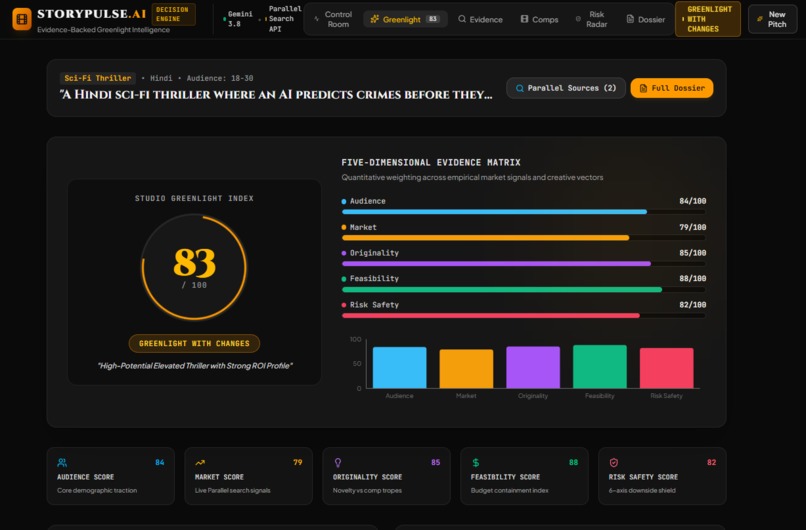Click the purple Originality chart column

533,367
